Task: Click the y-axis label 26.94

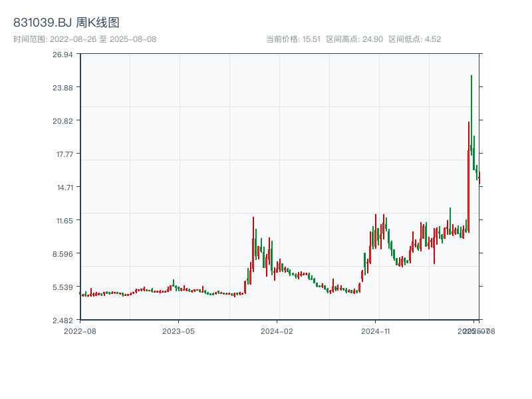Action: click(63, 55)
